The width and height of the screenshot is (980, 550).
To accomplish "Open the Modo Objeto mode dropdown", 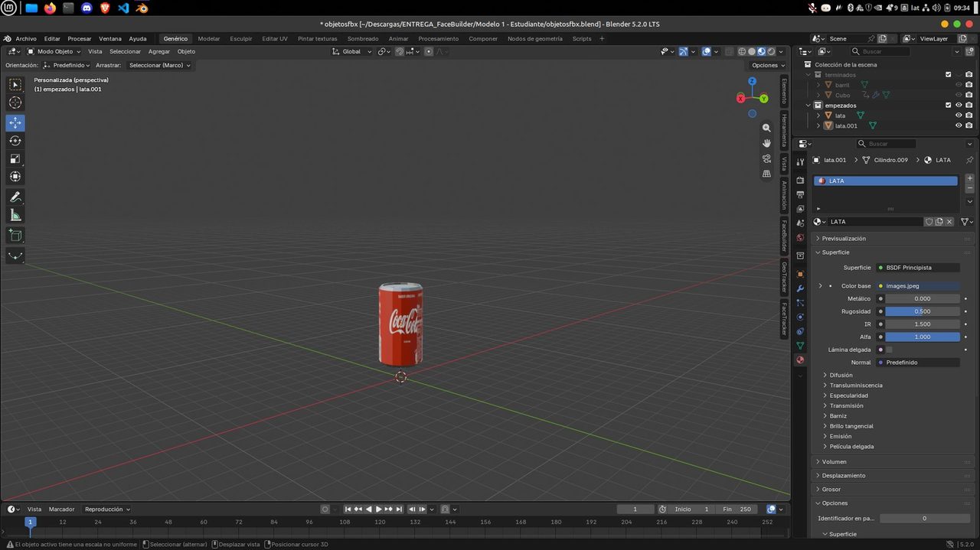I will (x=54, y=51).
